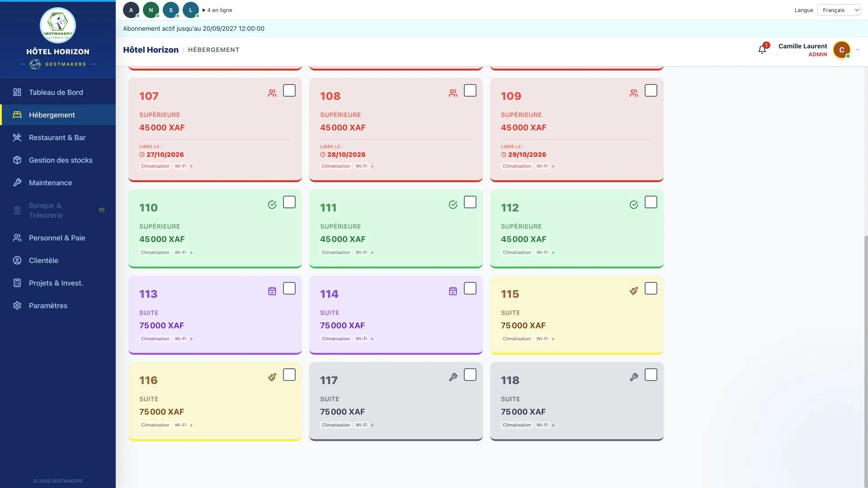The width and height of the screenshot is (868, 488).
Task: Open Gestion des stocks section
Action: [58, 160]
